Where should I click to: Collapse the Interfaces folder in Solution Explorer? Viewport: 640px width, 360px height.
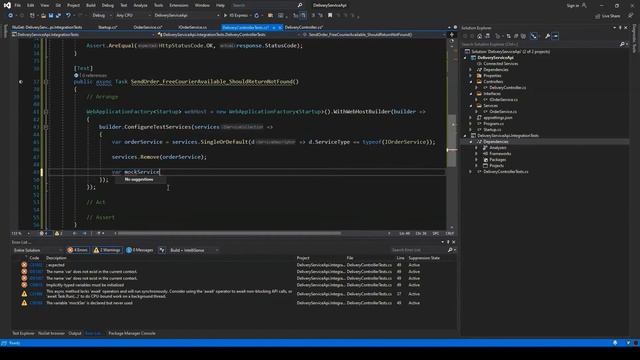pos(471,93)
